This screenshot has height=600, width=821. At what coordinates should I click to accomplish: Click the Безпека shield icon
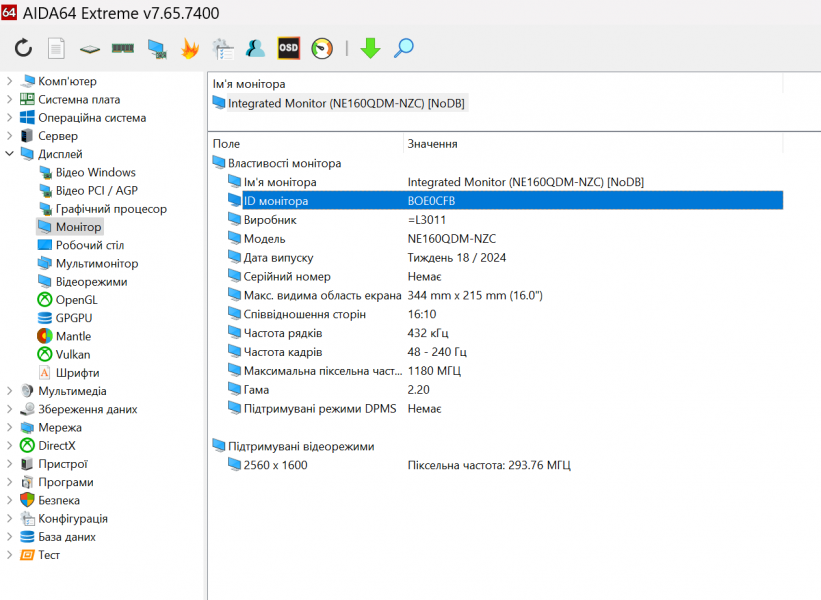pos(27,501)
